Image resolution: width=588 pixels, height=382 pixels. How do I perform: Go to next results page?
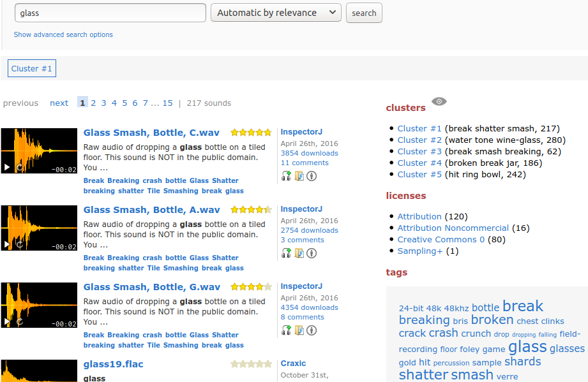click(x=59, y=103)
